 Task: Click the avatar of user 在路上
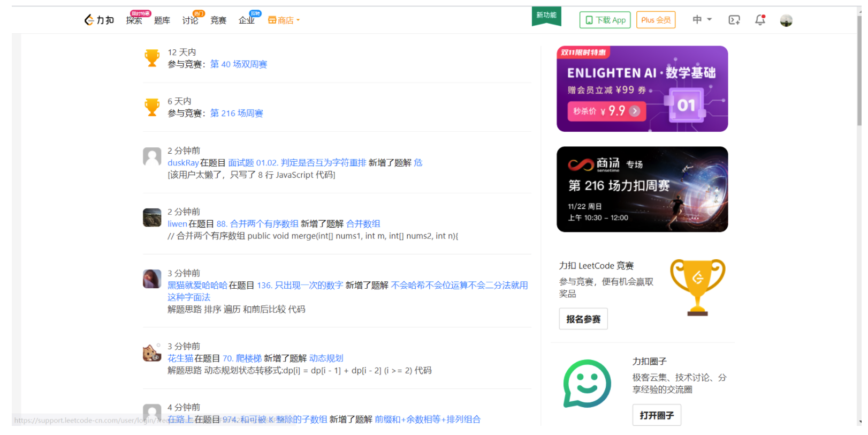pyautogui.click(x=152, y=413)
